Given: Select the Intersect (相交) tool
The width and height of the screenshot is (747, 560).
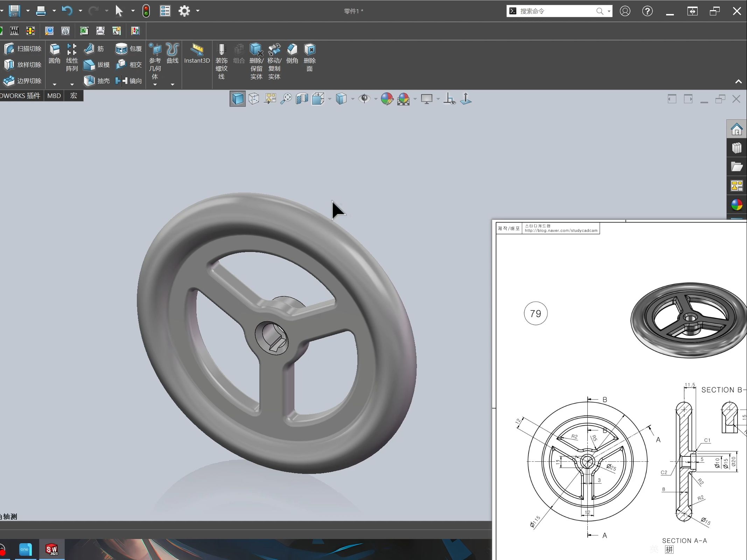Looking at the screenshot, I should (128, 65).
